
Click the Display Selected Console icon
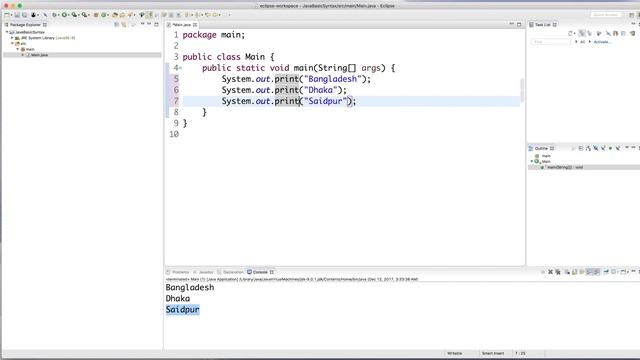tap(613, 272)
